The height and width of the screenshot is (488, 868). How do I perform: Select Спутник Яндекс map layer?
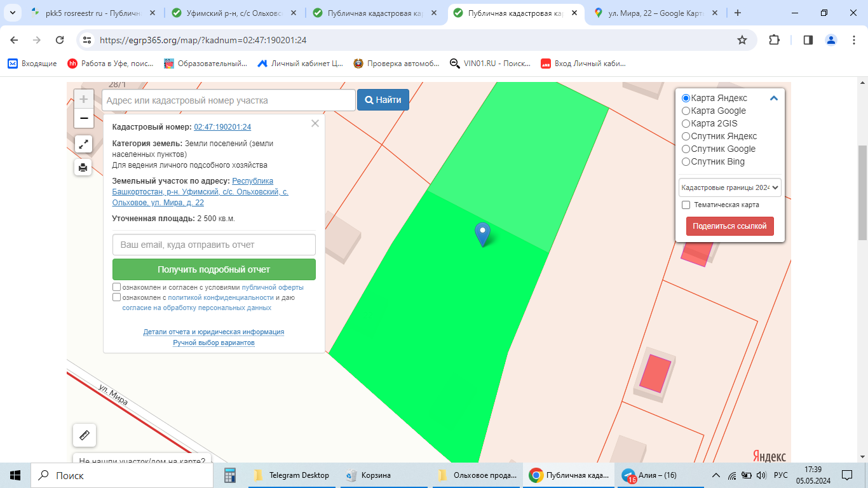coord(686,137)
